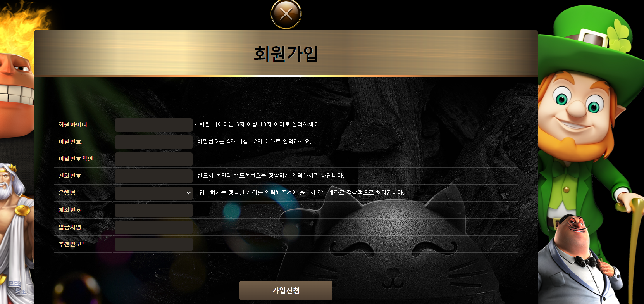Open the 은행명 bank dropdown
Screen dimensions: 644x304
[x=154, y=193]
